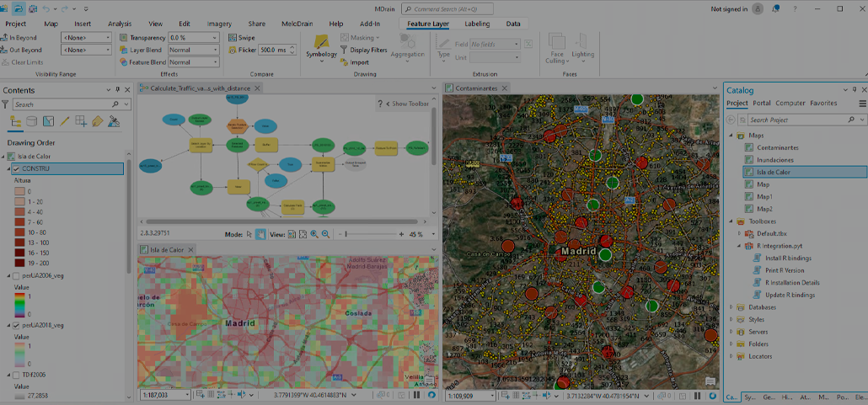Zoom out on the ModelBuilder diagram
Viewport: 868px width, 405px height.
(x=325, y=235)
